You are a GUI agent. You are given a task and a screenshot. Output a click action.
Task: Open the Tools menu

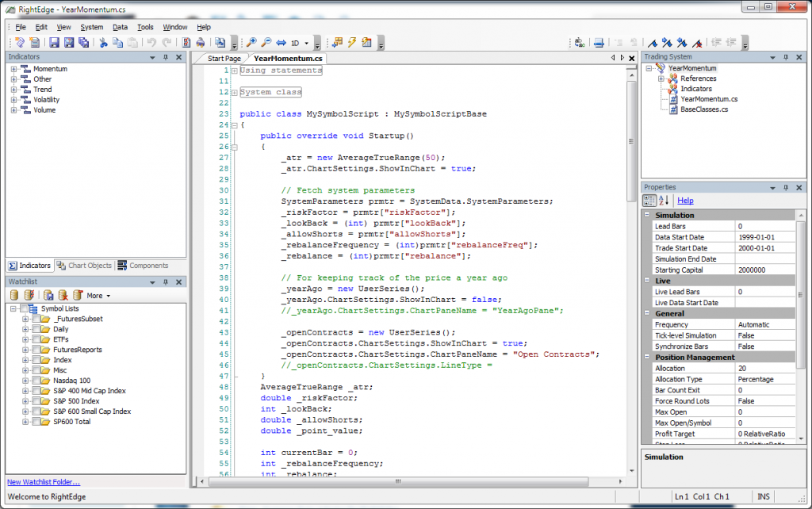point(145,27)
